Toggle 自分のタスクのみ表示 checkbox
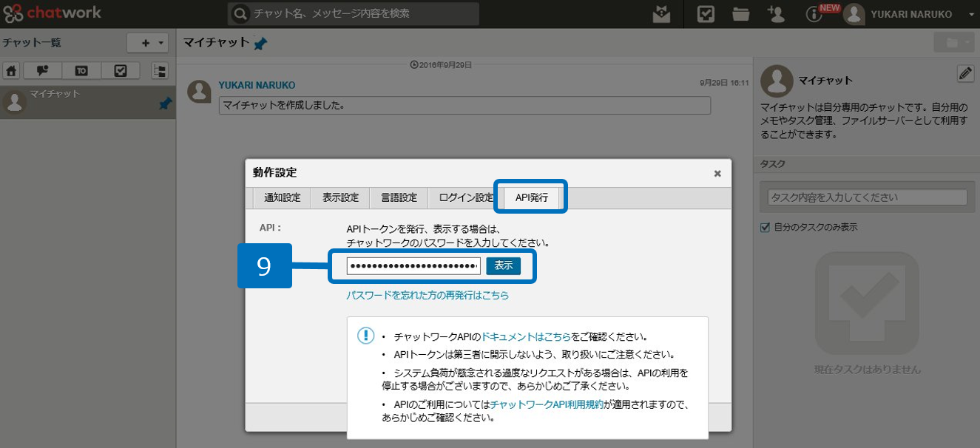The width and height of the screenshot is (980, 448). [766, 227]
